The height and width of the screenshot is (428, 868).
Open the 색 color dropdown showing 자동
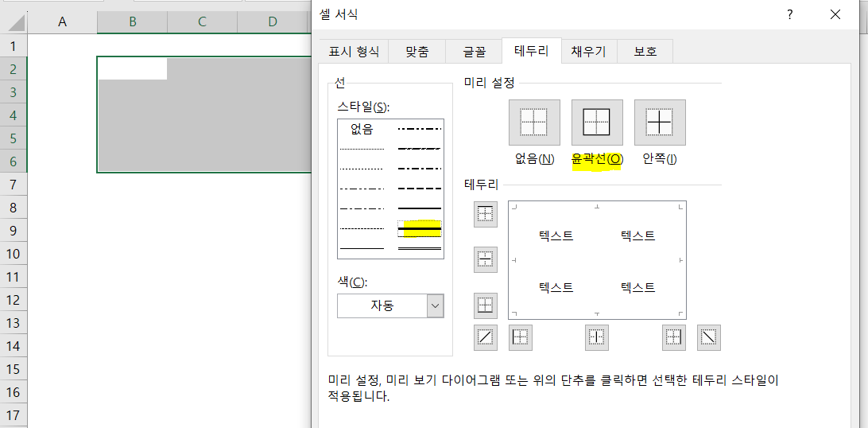pos(390,305)
